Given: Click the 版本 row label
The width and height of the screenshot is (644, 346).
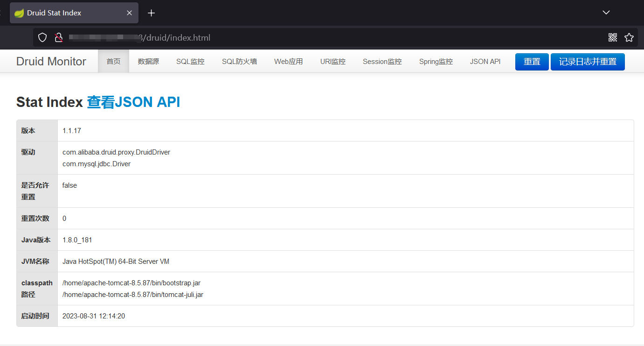Looking at the screenshot, I should [x=28, y=131].
